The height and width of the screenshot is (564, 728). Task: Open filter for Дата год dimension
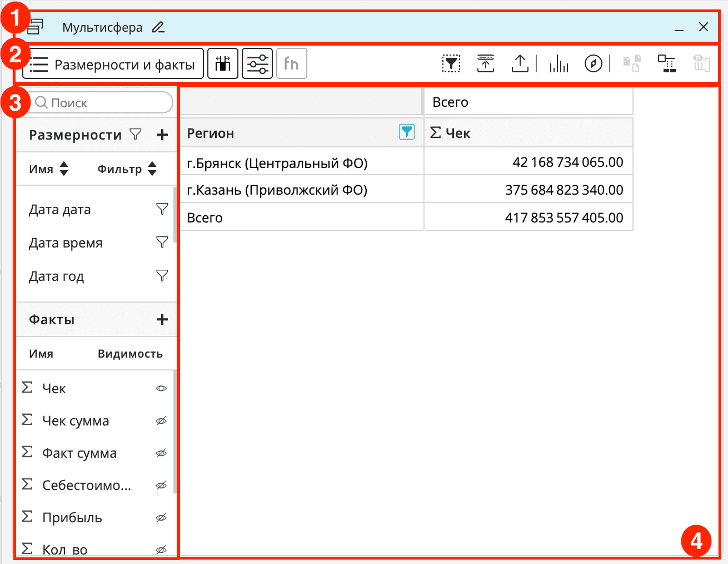[162, 276]
